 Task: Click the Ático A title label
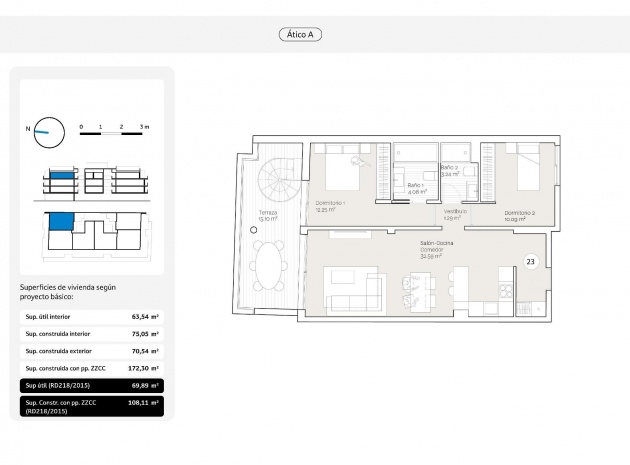[300, 34]
